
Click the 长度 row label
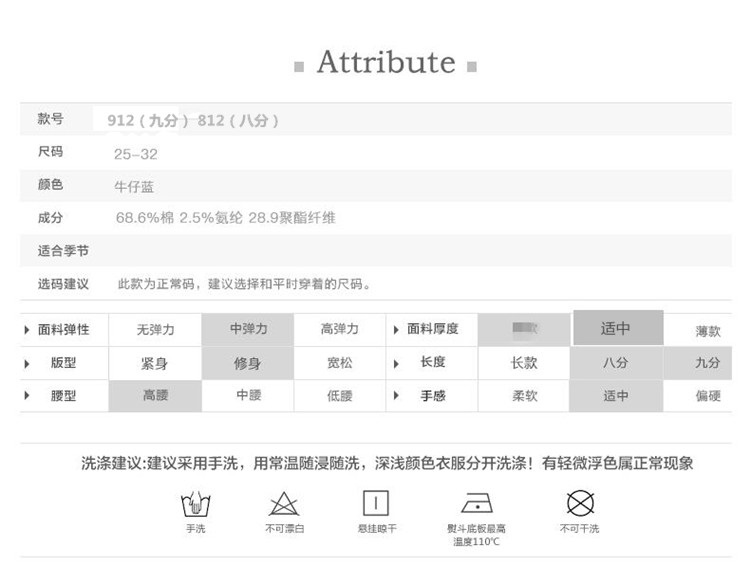click(433, 362)
